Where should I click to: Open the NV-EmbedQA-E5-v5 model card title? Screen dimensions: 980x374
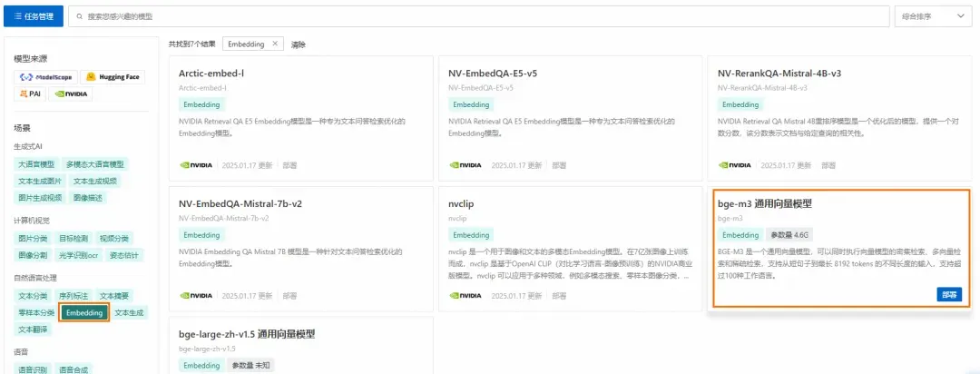[x=493, y=74]
